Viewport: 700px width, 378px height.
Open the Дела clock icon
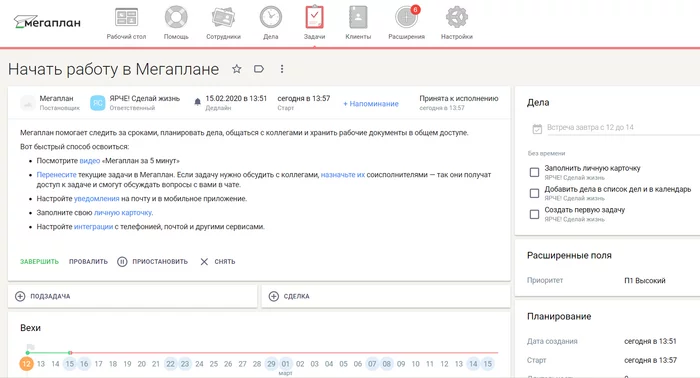point(271,18)
